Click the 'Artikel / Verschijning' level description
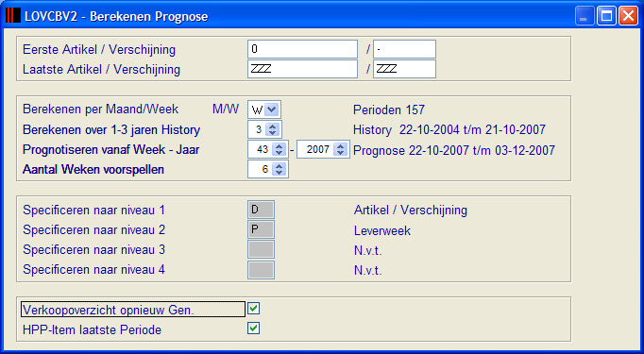This screenshot has height=354, width=644. pos(411,211)
